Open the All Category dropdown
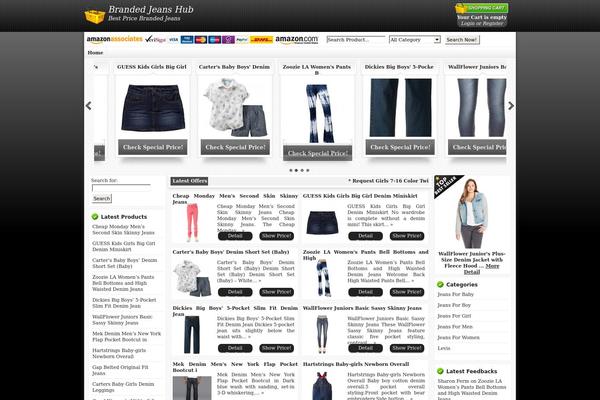The width and height of the screenshot is (600, 400). (x=414, y=39)
